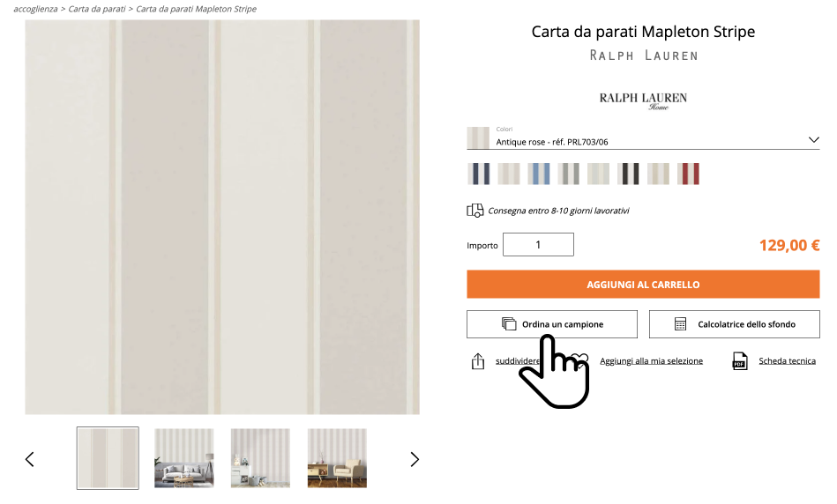Add the wallpaper with Aggiungi al carrello
Screen dimensions: 837x504
pyautogui.click(x=643, y=285)
